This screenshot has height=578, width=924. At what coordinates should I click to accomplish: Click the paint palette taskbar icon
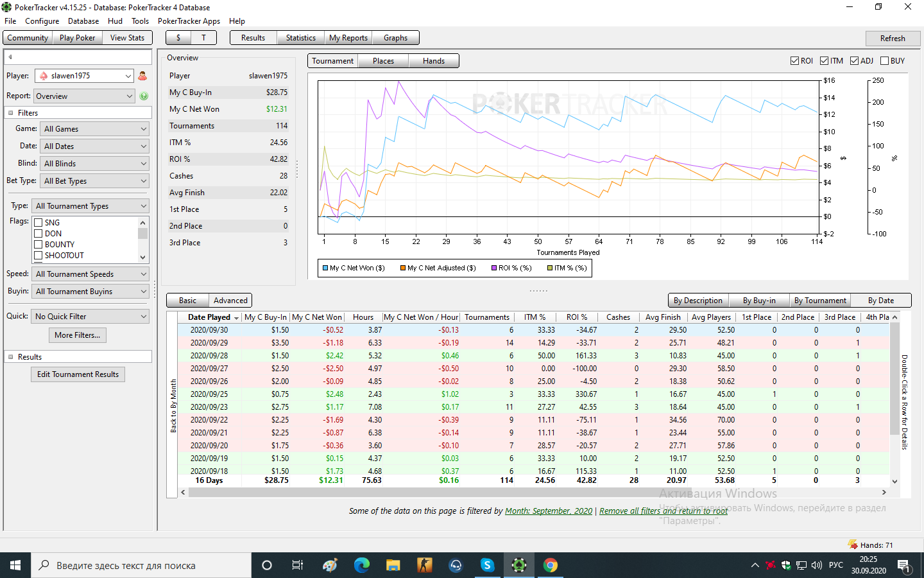[x=330, y=565]
